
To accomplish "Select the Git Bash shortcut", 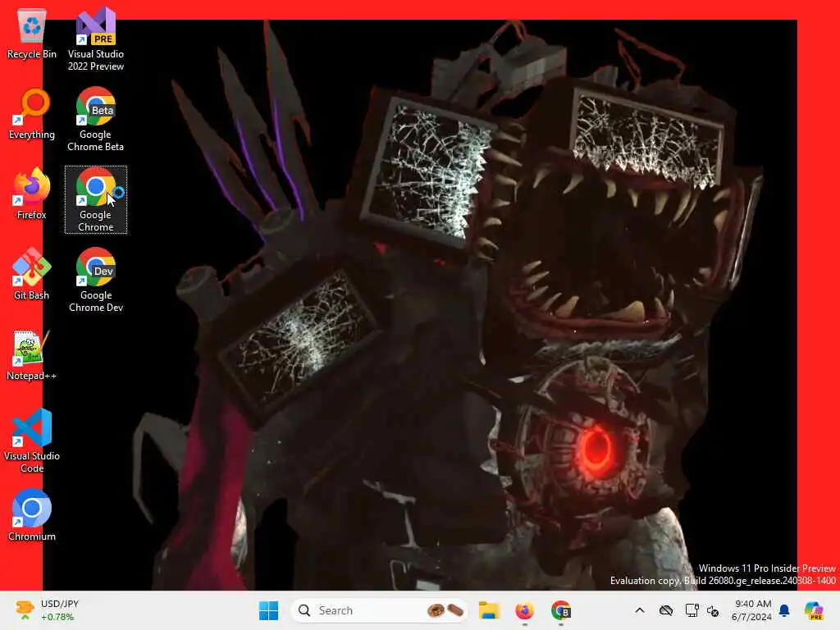I will (32, 275).
